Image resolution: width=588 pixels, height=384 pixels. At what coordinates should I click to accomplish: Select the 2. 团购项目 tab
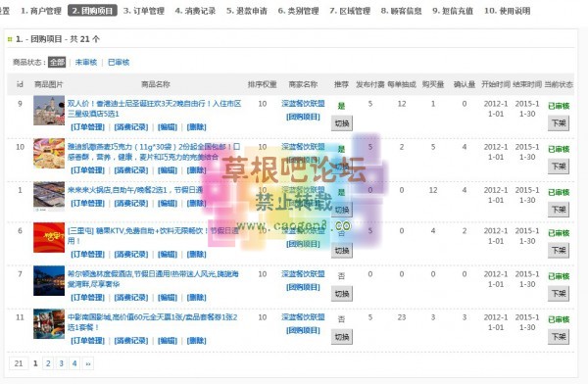click(x=92, y=11)
